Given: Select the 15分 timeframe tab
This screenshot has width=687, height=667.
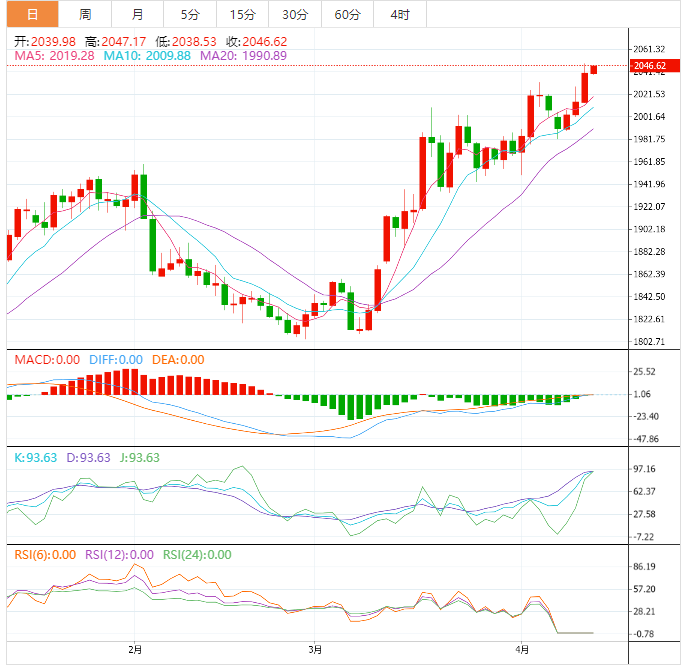Looking at the screenshot, I should point(242,14).
